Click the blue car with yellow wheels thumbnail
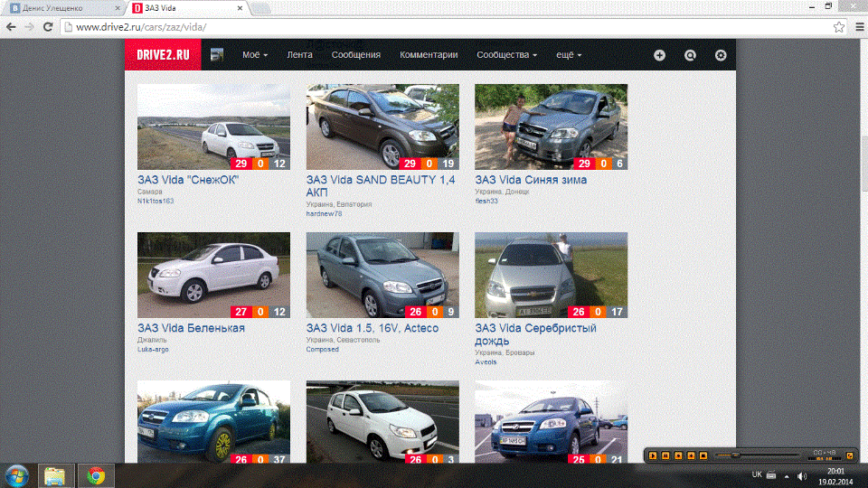This screenshot has width=868, height=488. [x=213, y=422]
